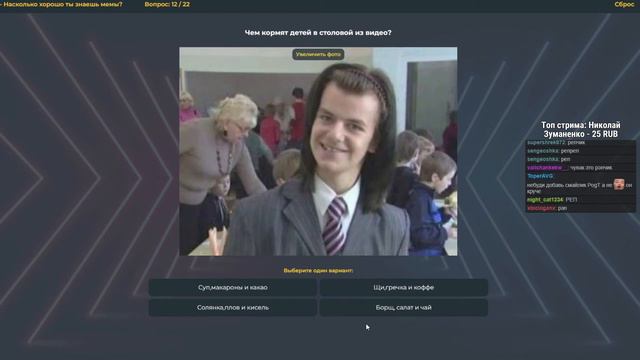Choose answer 'Борщ, салат и чай'

pyautogui.click(x=404, y=307)
